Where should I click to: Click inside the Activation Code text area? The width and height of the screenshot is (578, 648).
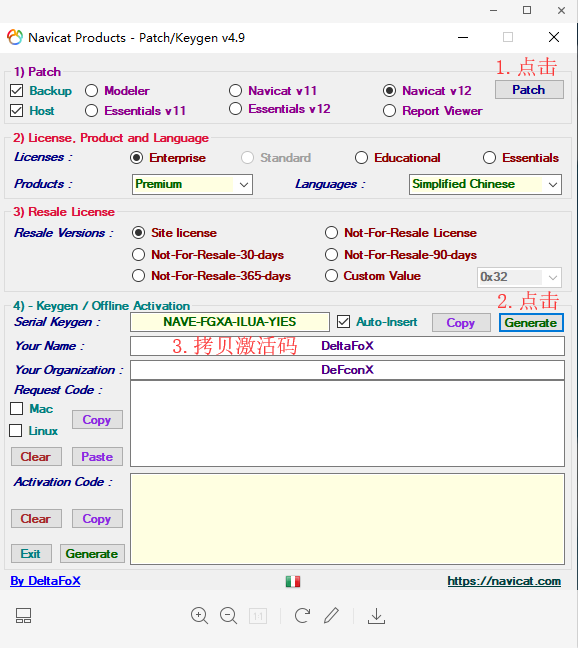point(347,519)
